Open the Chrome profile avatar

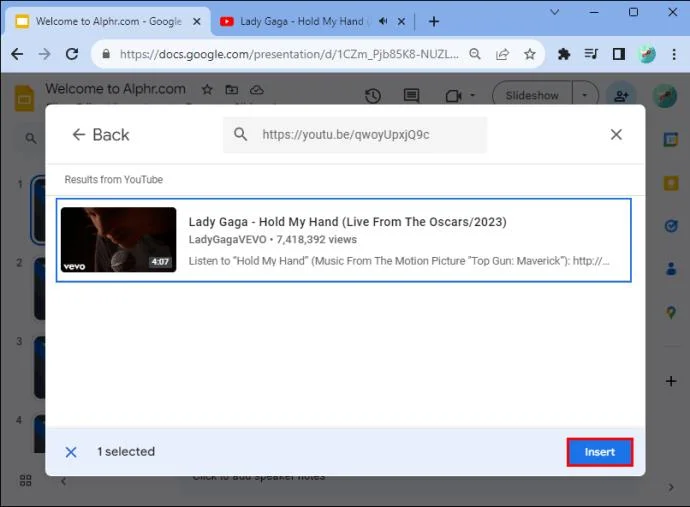(x=646, y=54)
